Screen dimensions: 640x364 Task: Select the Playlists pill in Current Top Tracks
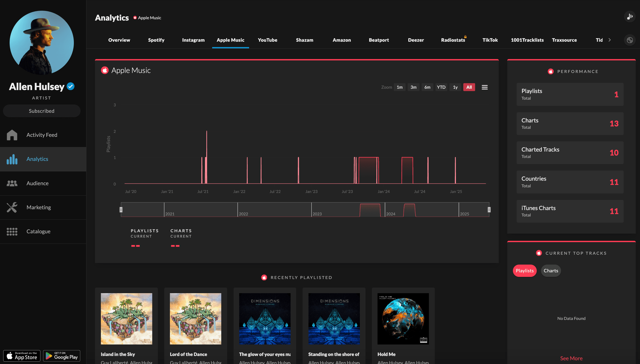(524, 270)
